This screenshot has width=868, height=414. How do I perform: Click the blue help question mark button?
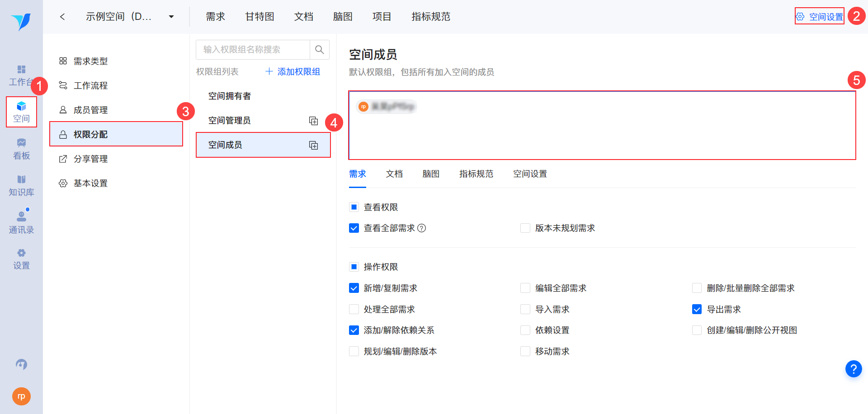tap(853, 369)
